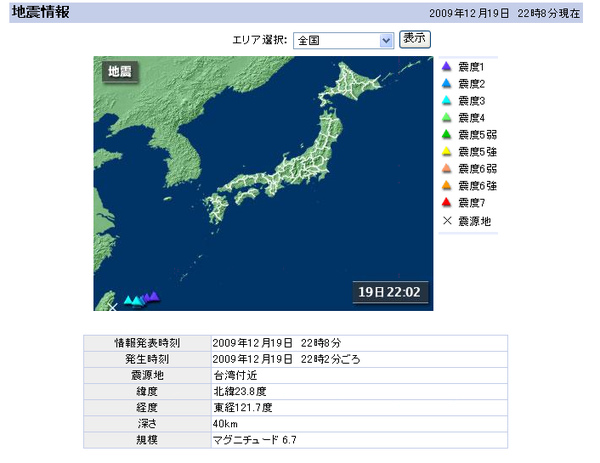Click the yellow 震度5強 triangle legend icon

click(446, 151)
